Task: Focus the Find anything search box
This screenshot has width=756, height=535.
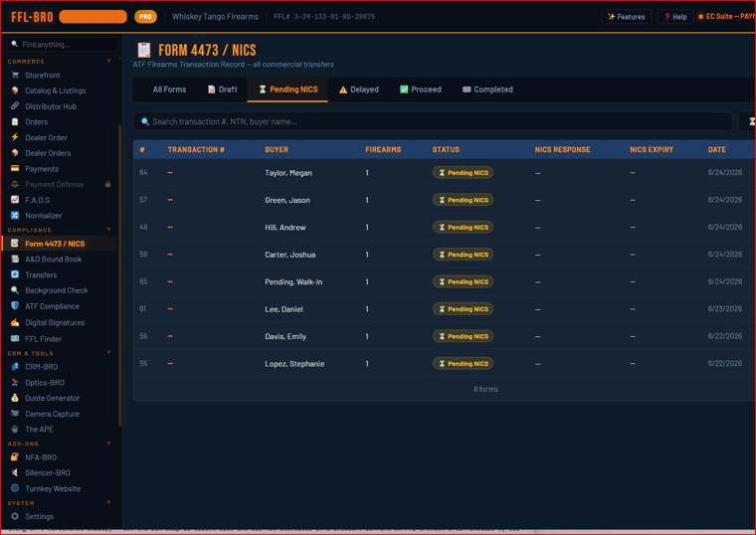Action: click(x=63, y=45)
